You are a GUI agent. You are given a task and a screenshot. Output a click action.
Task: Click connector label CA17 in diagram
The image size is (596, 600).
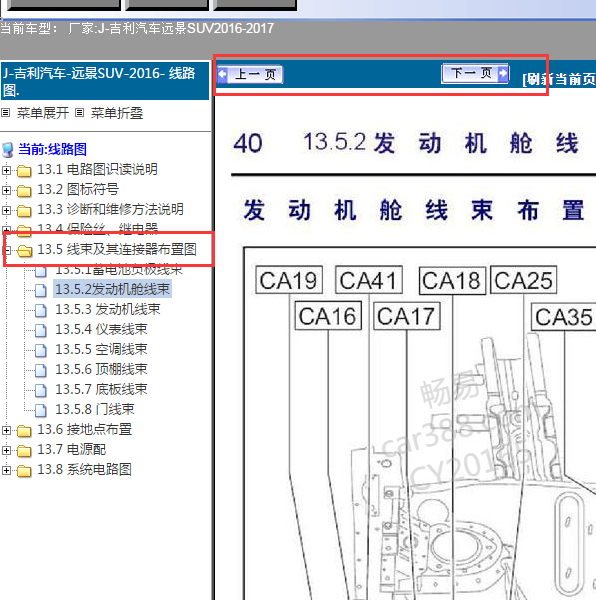click(x=407, y=316)
